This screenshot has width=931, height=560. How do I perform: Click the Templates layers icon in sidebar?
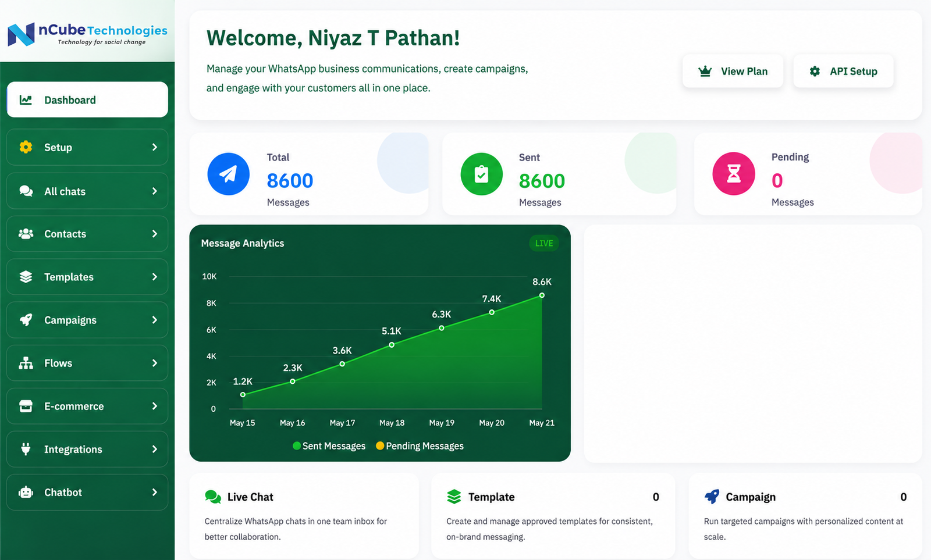(26, 277)
